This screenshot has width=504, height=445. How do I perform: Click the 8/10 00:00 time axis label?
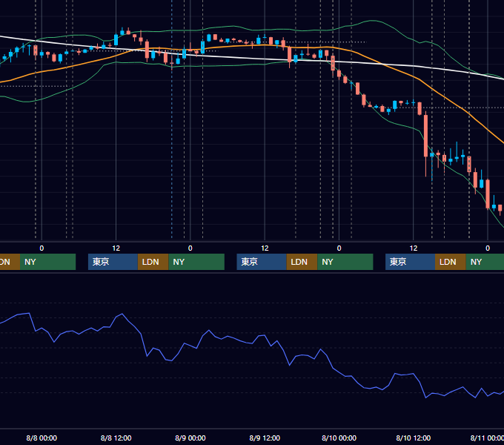point(339,438)
